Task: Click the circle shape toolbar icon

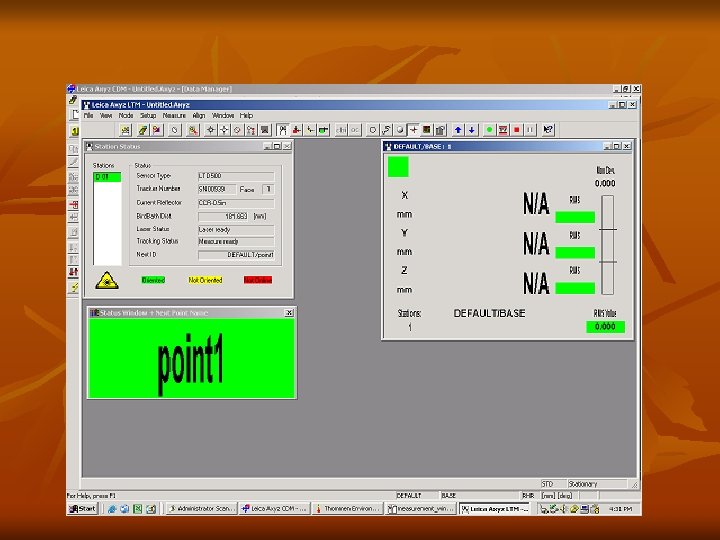Action: point(372,130)
